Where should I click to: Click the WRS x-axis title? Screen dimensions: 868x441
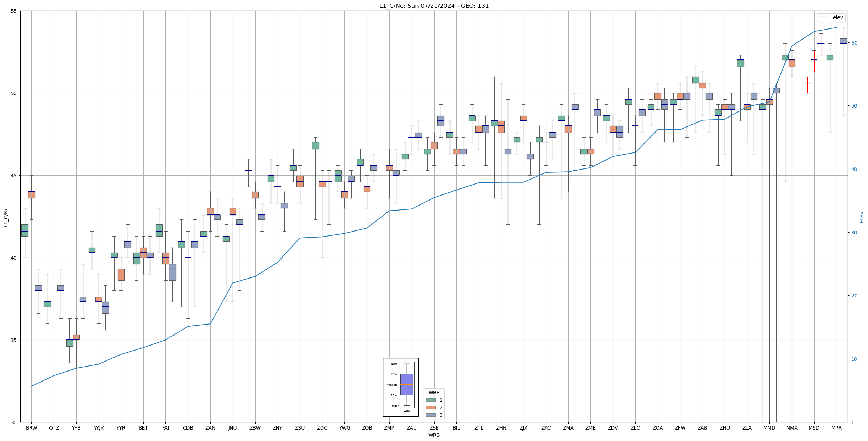434,435
